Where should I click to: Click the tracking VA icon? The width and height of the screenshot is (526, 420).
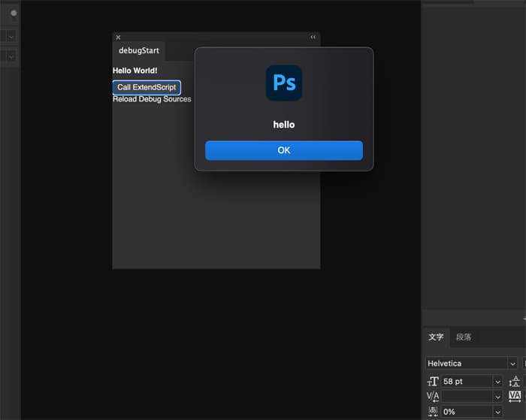(x=514, y=397)
